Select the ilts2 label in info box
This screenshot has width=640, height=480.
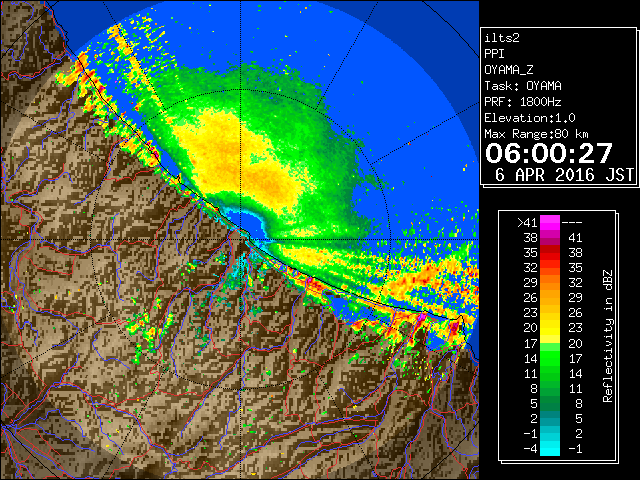[x=502, y=38]
